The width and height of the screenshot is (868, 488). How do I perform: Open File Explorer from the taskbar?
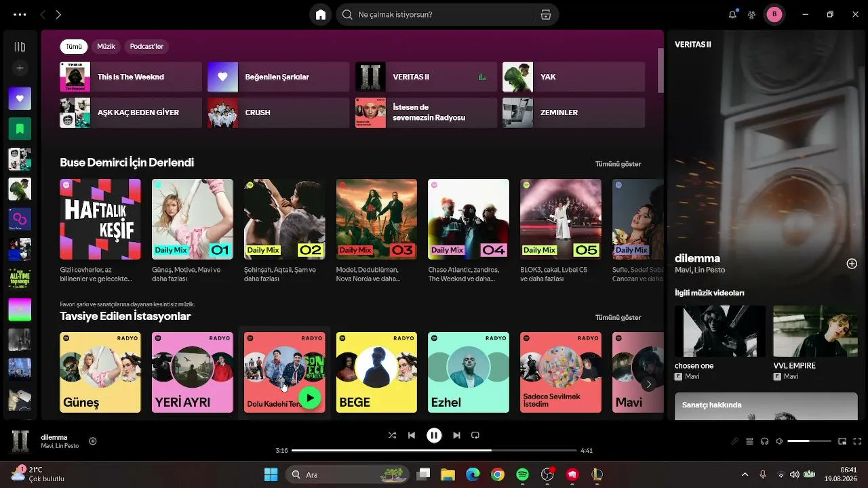tap(448, 474)
